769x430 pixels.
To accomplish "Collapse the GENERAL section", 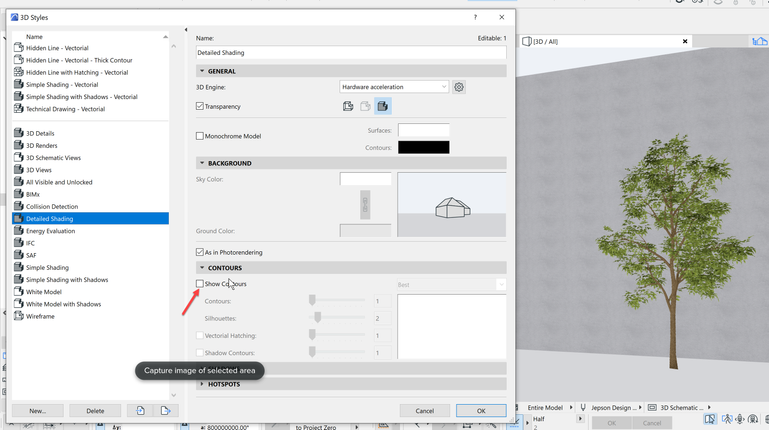I will 202,71.
